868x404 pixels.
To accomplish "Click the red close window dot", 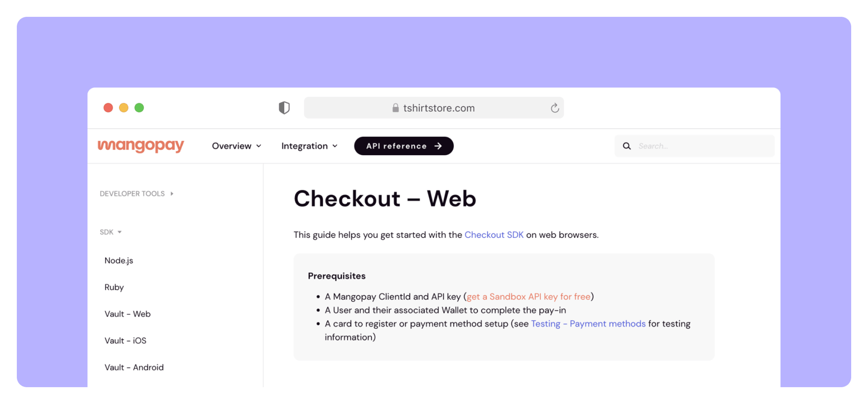I will (108, 108).
